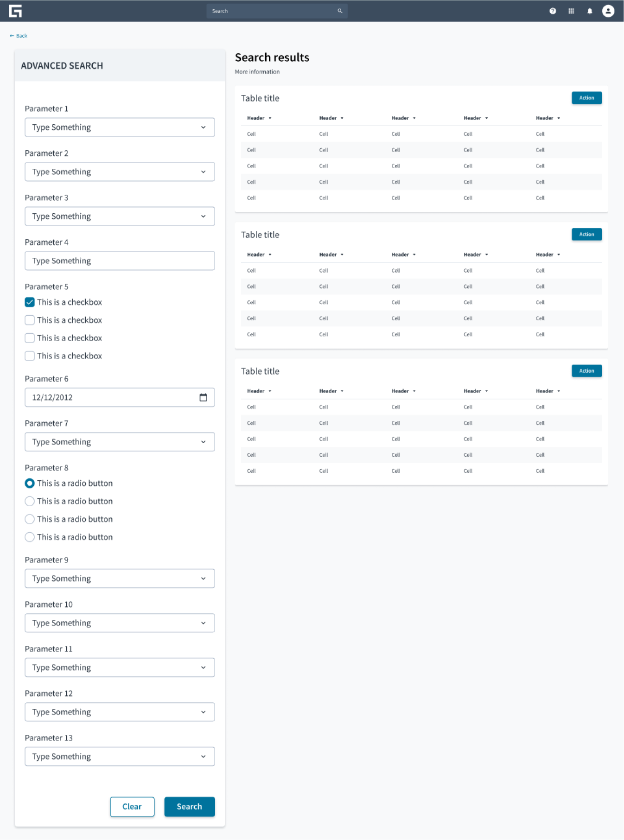The width and height of the screenshot is (624, 840).
Task: Click the magnifier icon in search bar
Action: (x=340, y=11)
